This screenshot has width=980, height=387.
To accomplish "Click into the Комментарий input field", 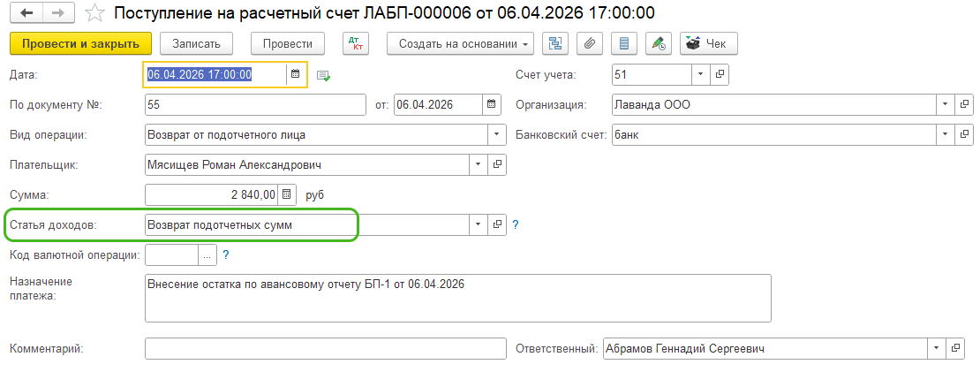I will (324, 349).
